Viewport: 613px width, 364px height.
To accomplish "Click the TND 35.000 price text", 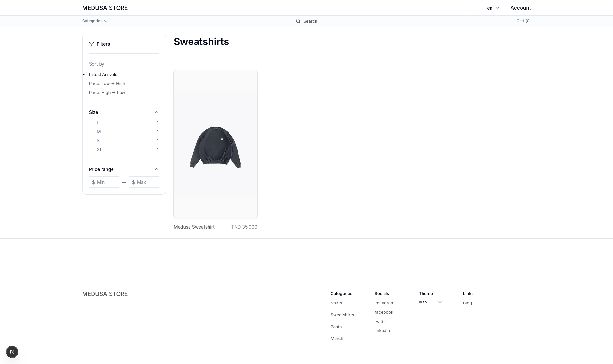I will [x=244, y=227].
